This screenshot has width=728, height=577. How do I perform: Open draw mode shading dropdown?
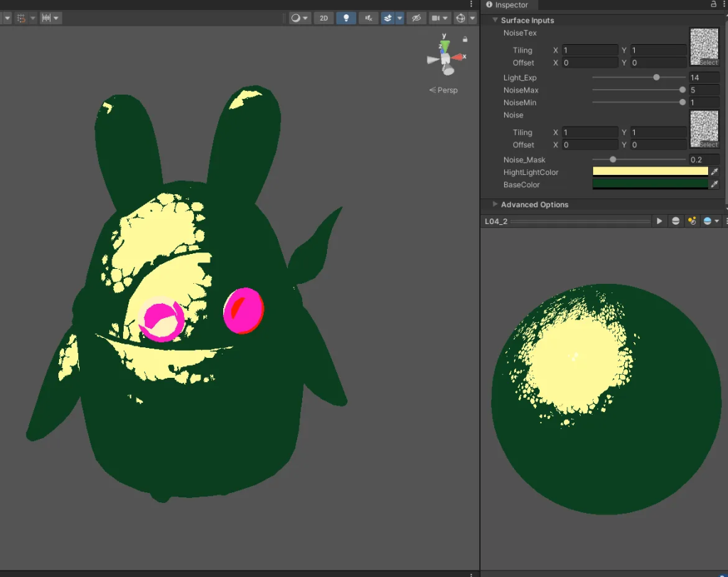[x=300, y=18]
